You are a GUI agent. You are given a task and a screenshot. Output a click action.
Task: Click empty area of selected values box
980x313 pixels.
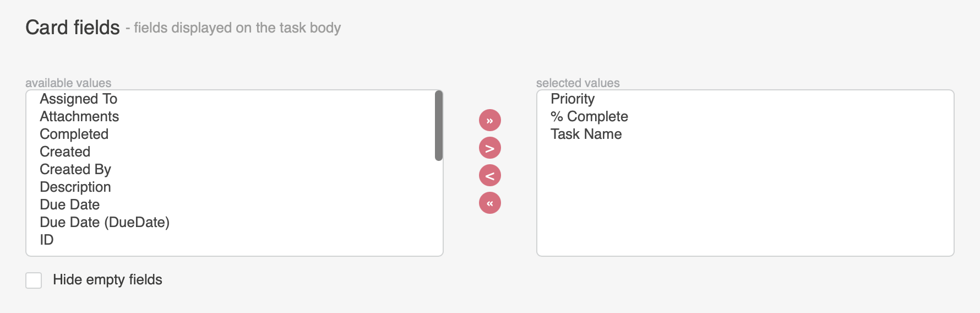point(745,198)
